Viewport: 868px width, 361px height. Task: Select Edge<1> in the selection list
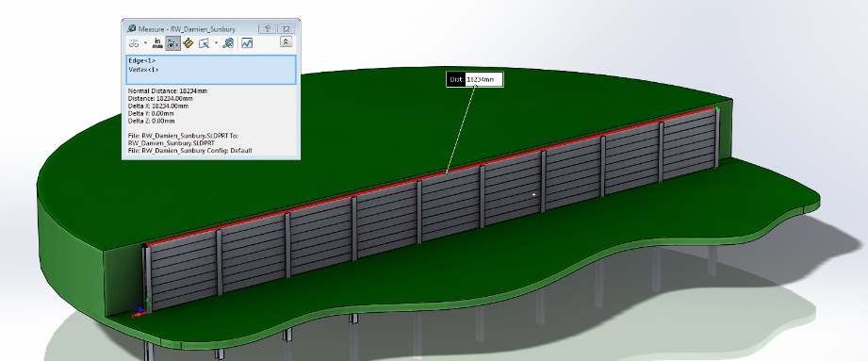click(142, 60)
